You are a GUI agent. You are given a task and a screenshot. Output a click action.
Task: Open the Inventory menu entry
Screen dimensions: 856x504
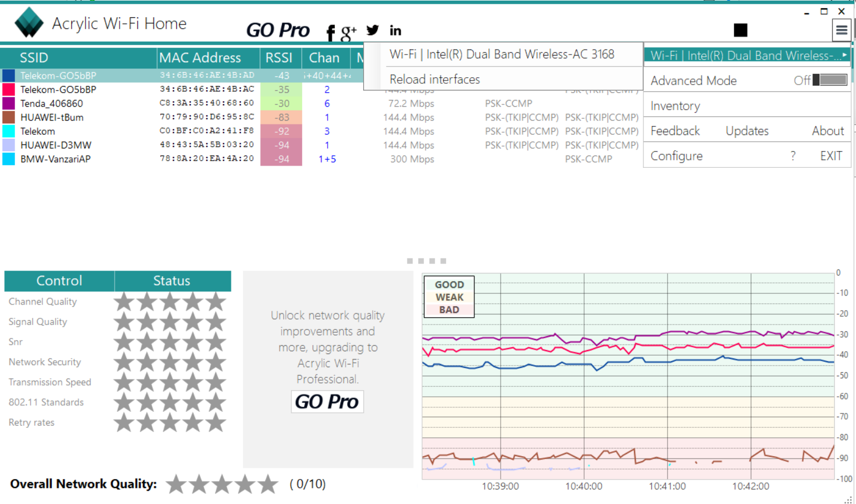[675, 106]
